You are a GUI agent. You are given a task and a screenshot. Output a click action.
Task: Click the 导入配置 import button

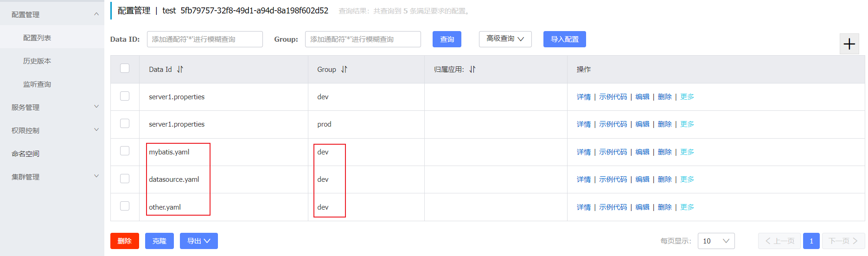[x=565, y=39]
